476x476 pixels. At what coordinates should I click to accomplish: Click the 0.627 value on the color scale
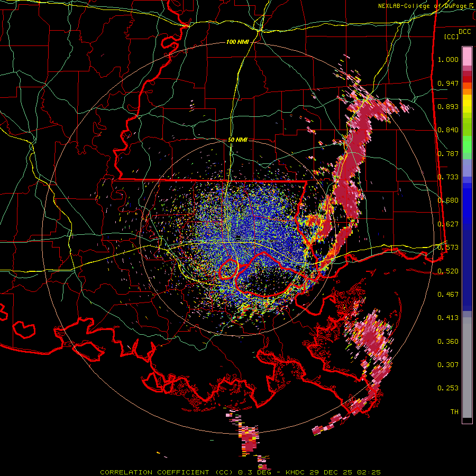coord(448,224)
